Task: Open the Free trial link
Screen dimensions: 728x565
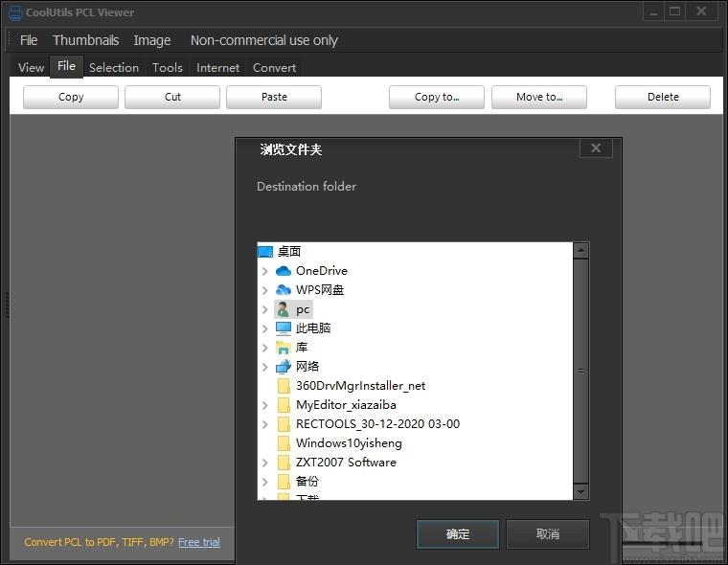Action: (199, 542)
